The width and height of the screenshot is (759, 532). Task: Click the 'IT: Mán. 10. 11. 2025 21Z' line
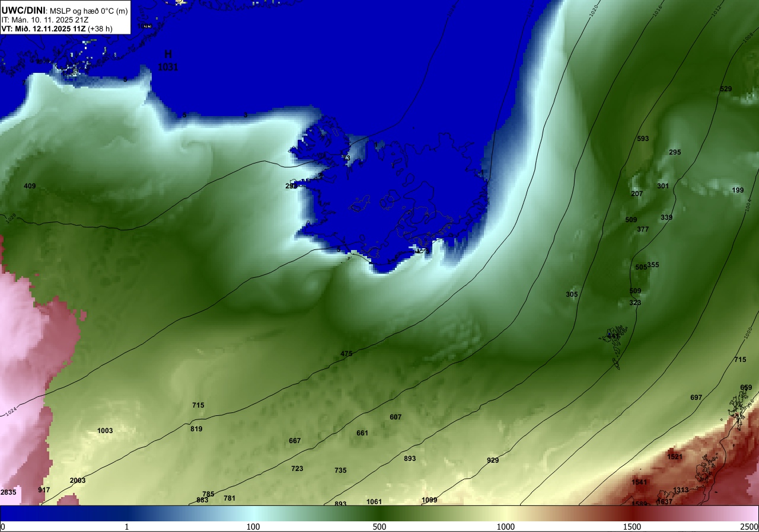45,20
